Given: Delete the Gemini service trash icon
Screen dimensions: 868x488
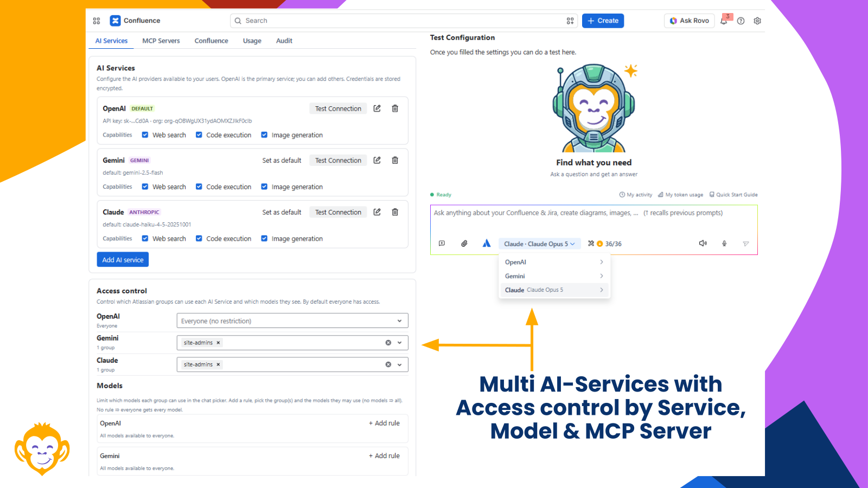Looking at the screenshot, I should click(x=395, y=160).
